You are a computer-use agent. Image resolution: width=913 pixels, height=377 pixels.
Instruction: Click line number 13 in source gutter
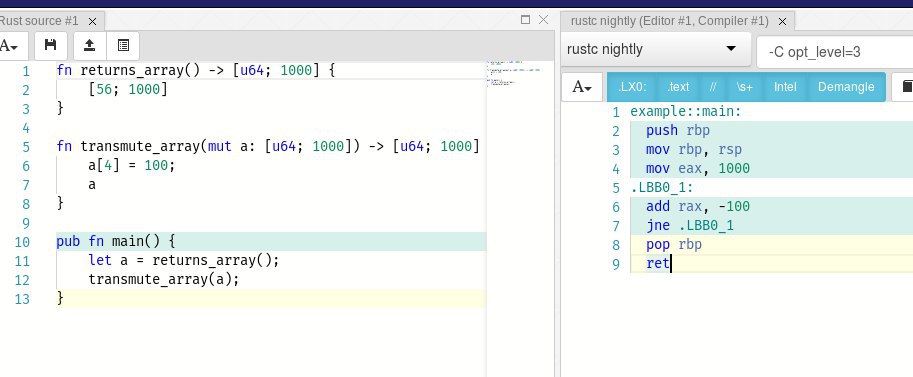[22, 299]
